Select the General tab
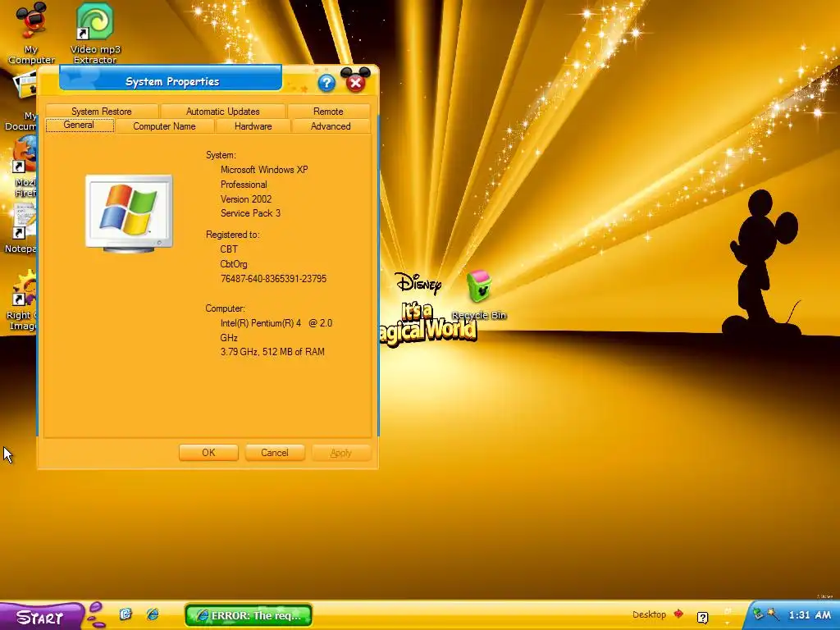The width and height of the screenshot is (840, 630). pyautogui.click(x=80, y=125)
